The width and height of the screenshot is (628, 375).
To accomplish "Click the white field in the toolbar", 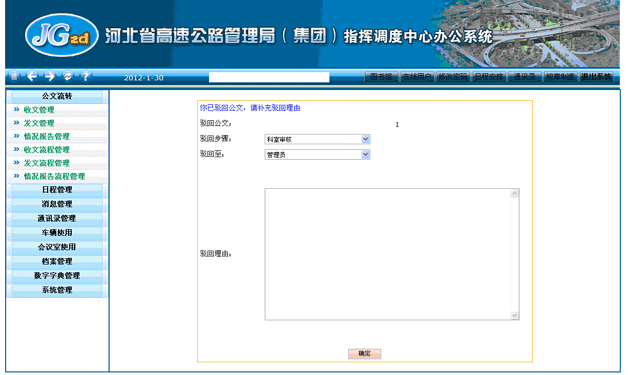I will [269, 77].
